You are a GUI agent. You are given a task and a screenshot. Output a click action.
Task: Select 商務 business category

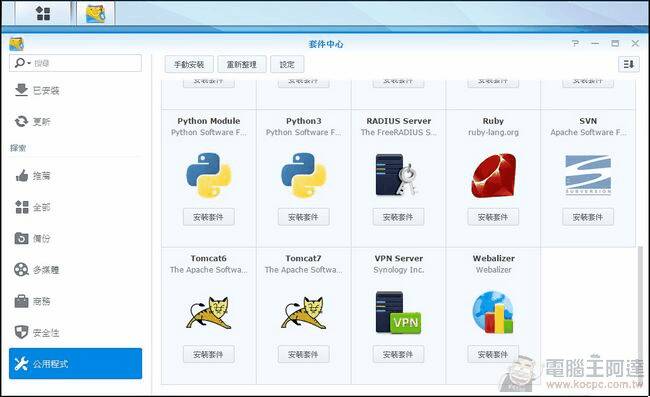pyautogui.click(x=75, y=301)
